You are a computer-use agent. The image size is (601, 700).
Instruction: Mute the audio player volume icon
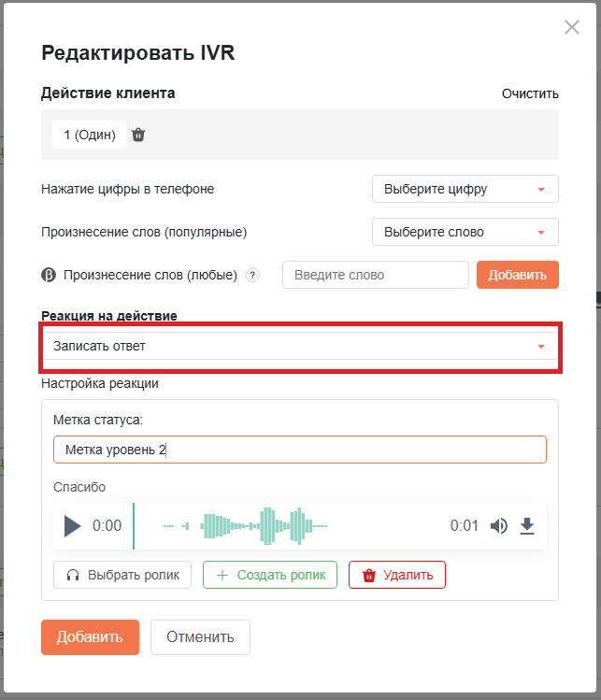click(x=499, y=526)
